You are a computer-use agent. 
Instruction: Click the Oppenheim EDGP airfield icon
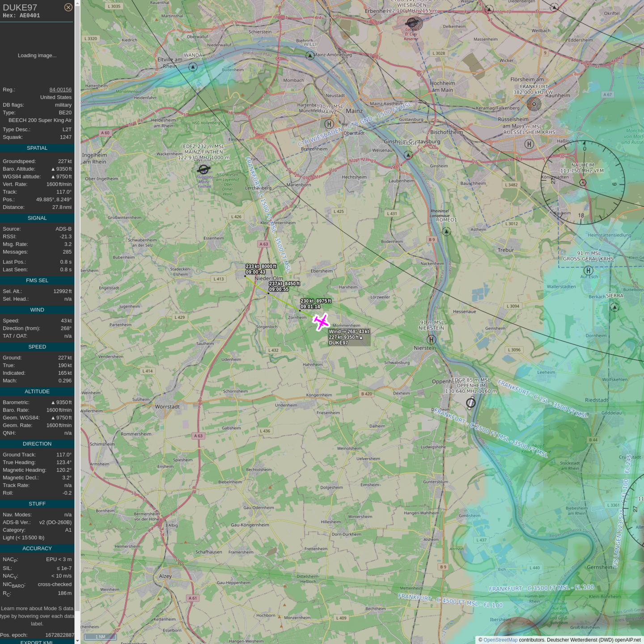pyautogui.click(x=470, y=403)
